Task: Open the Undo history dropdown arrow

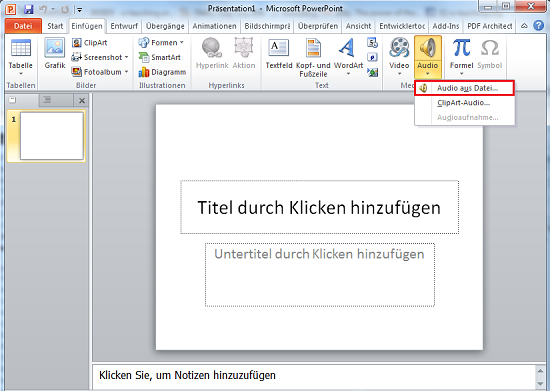Action: tap(53, 9)
